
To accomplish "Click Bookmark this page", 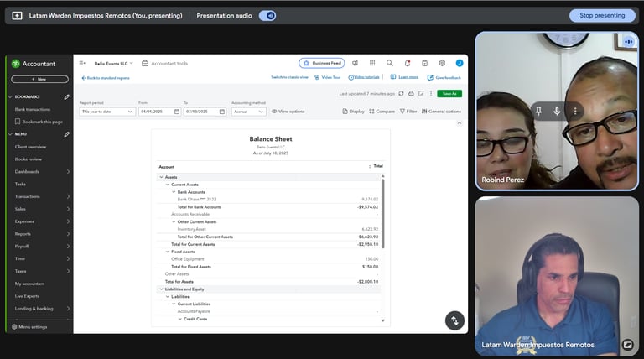I will tap(39, 122).
